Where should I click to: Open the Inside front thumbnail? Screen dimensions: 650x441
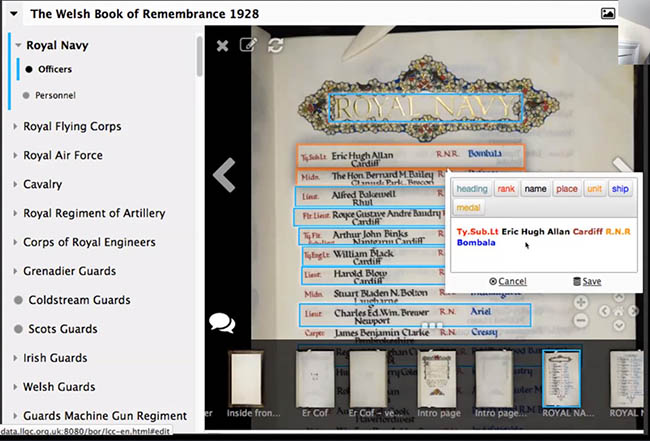click(x=246, y=378)
